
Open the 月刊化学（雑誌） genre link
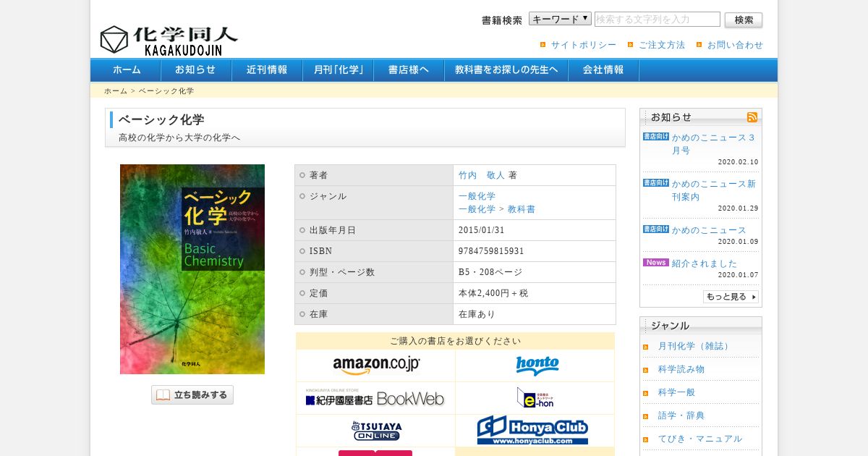pos(694,346)
